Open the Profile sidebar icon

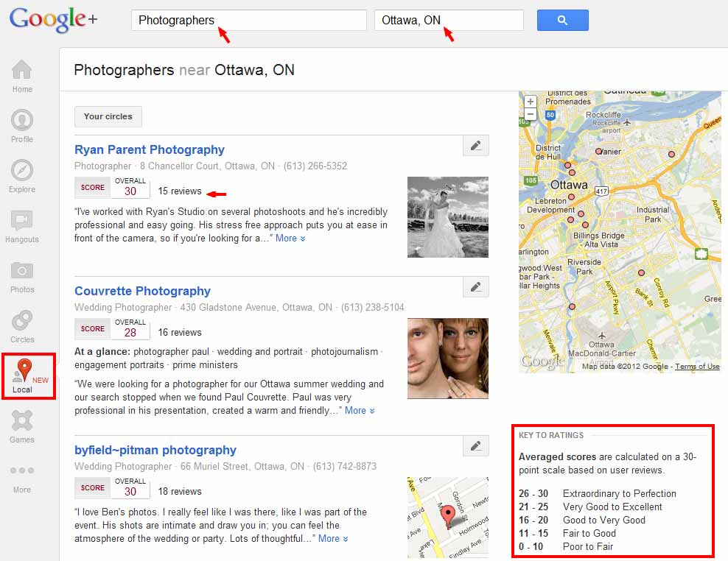coord(22,120)
